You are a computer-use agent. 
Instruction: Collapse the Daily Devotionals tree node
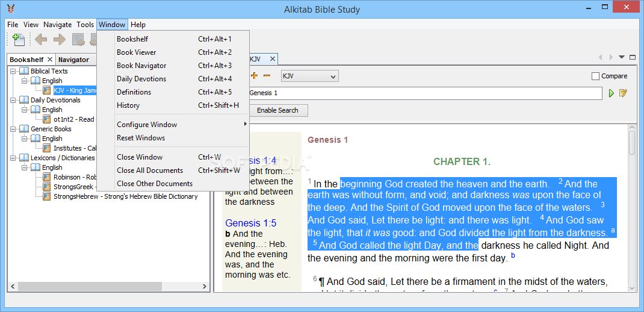(13, 100)
